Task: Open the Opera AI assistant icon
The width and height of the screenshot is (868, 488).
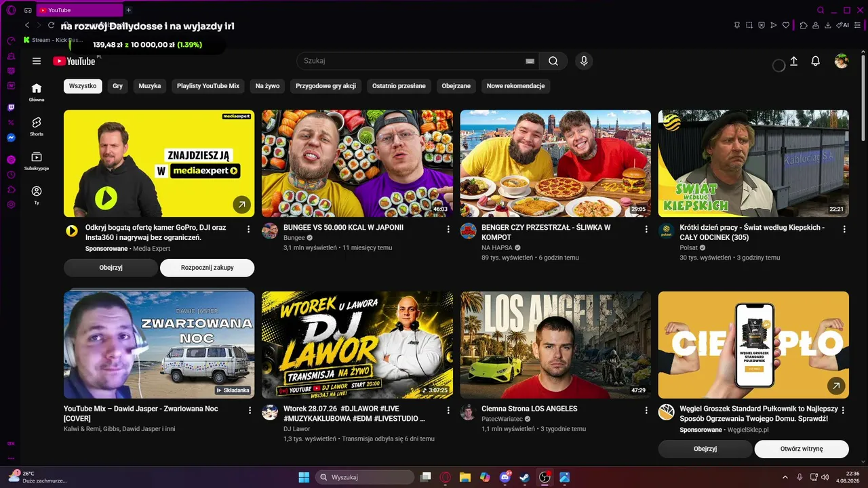Action: point(843,25)
